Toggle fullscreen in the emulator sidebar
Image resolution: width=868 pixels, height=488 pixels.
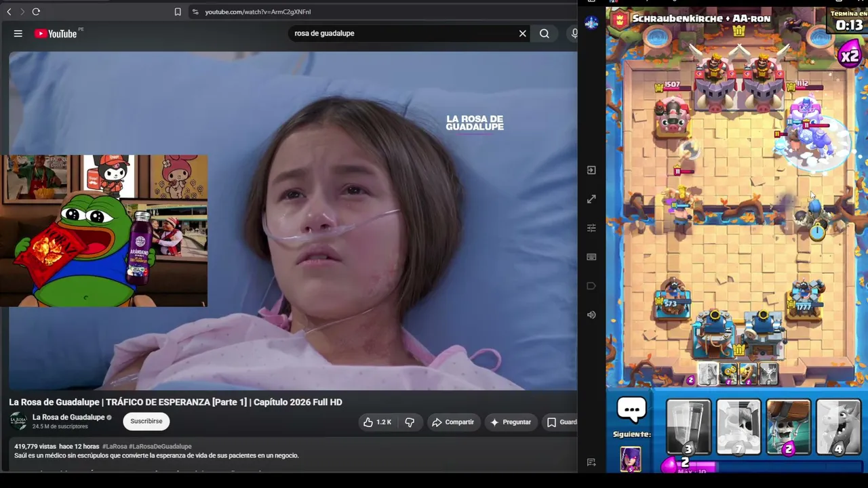point(591,199)
